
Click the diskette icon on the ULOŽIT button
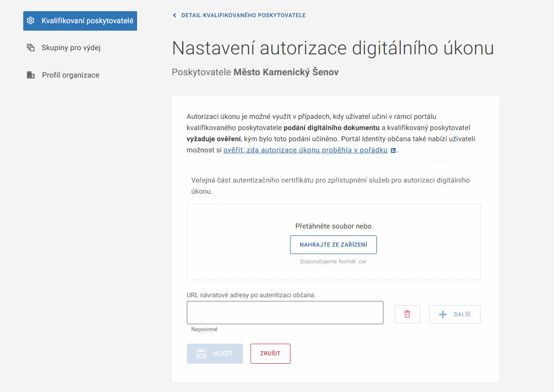(202, 353)
